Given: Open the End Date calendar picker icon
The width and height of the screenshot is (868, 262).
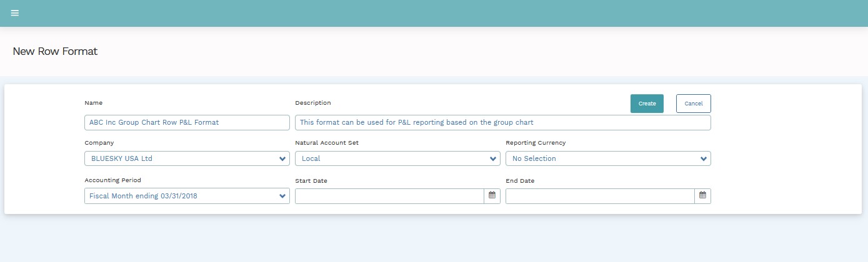Looking at the screenshot, I should 702,196.
